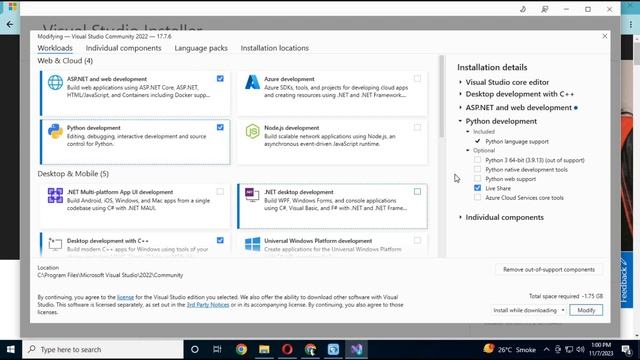
Task: Open the Install while downloading dropdown
Action: tap(529, 310)
